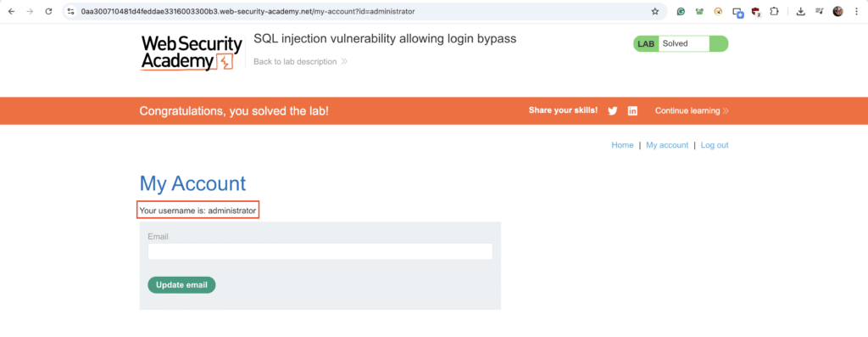Select the Log out link

715,145
